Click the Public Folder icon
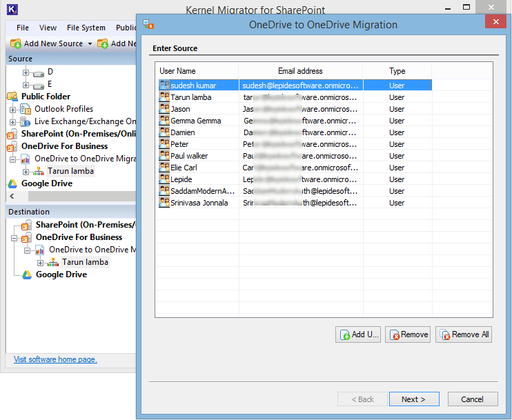Image resolution: width=512 pixels, height=420 pixels. [x=12, y=97]
